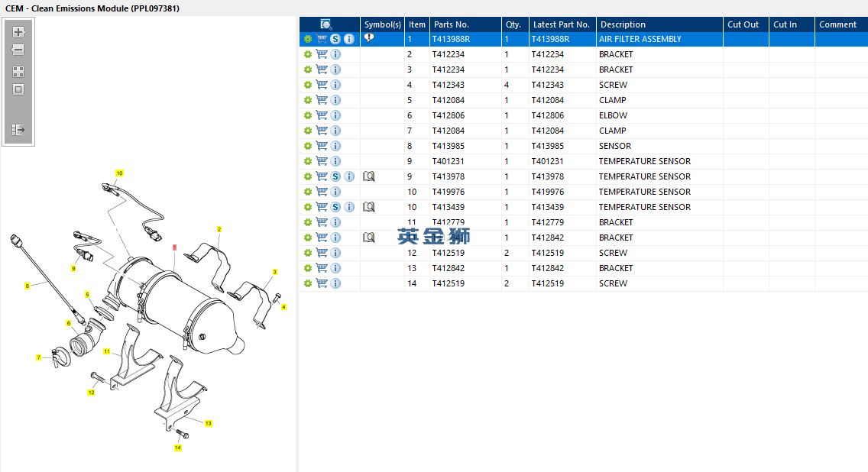Click AIR FILTER ASSEMBLY description text

pyautogui.click(x=640, y=39)
